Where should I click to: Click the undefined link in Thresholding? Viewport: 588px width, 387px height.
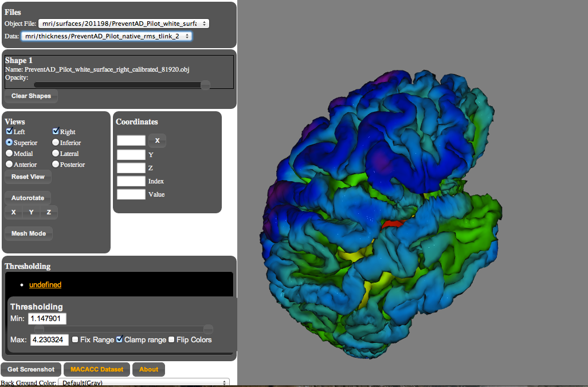[x=45, y=285]
